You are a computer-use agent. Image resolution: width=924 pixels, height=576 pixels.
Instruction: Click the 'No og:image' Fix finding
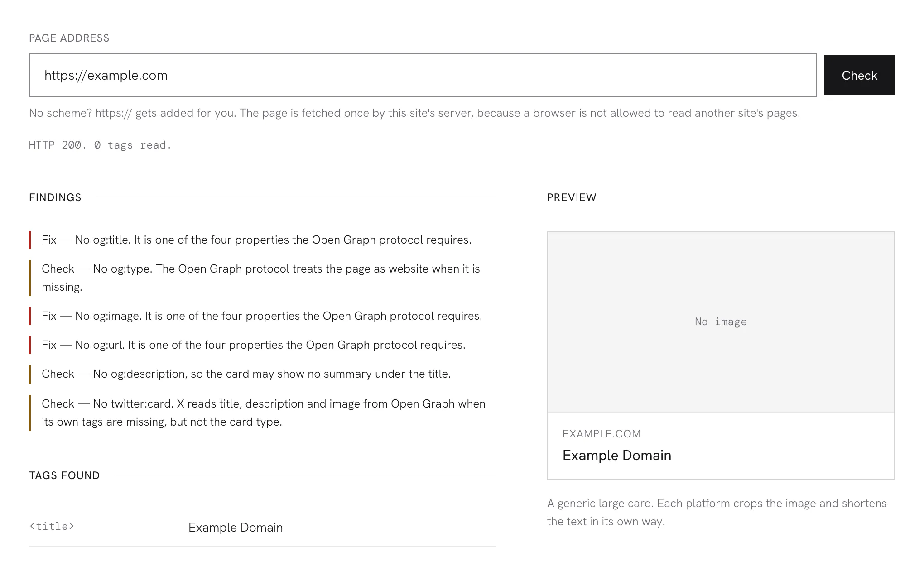point(263,316)
